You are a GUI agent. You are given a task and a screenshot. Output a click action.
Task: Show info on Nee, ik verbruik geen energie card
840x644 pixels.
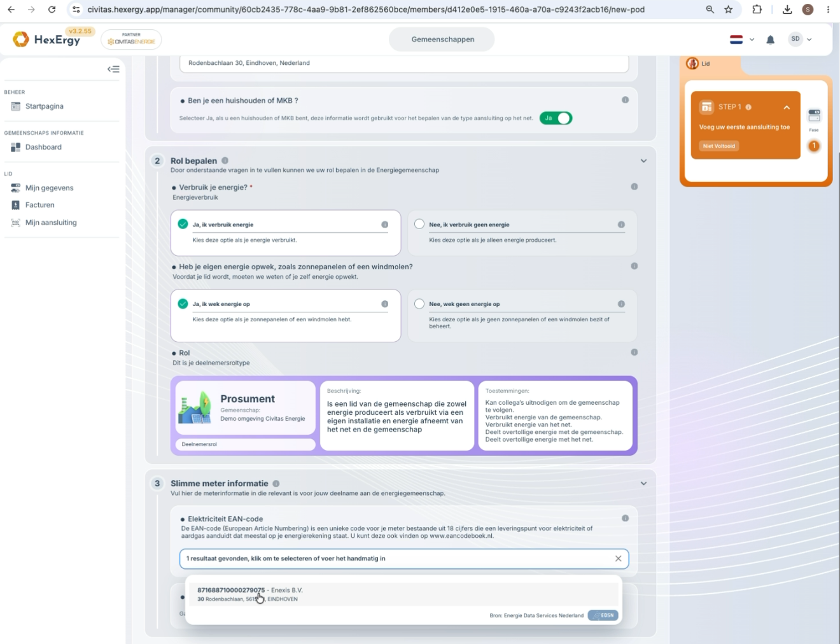tap(621, 224)
